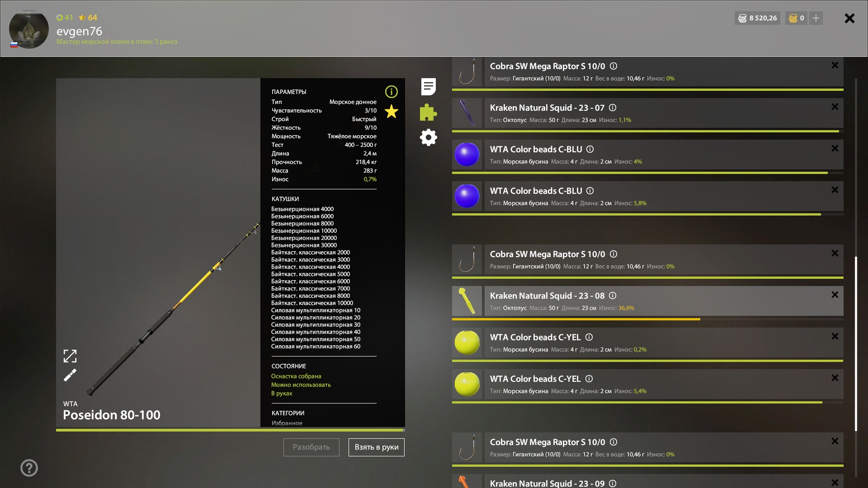Click the first blue bead thumbnail
Viewport: 868px width, 488px height.
point(467,155)
